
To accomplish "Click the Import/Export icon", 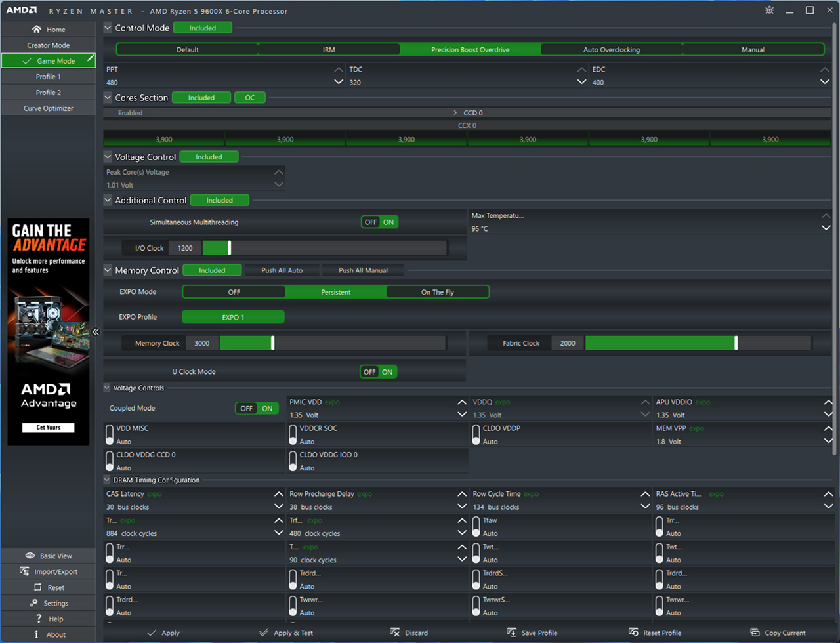I will (x=25, y=571).
